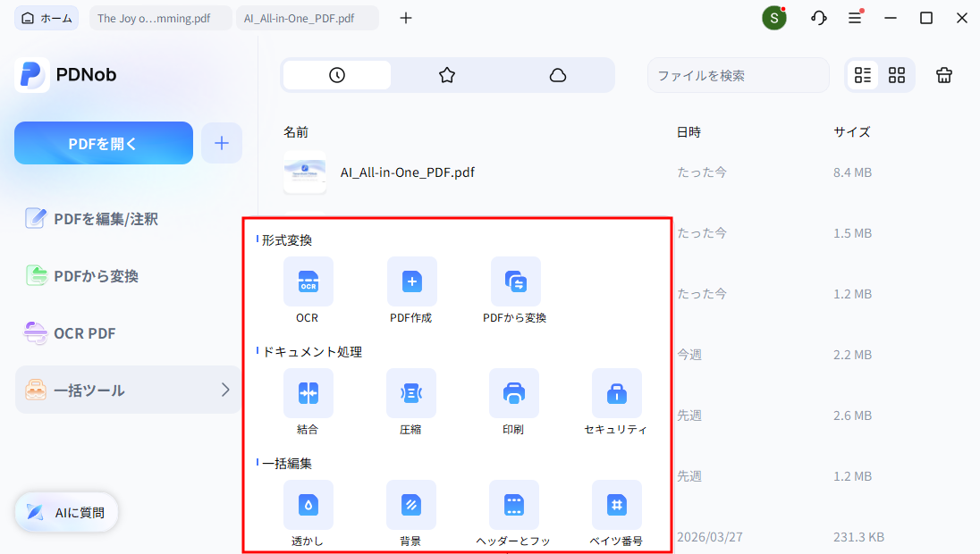
Task: Click the PDFを開く button
Action: 103,142
